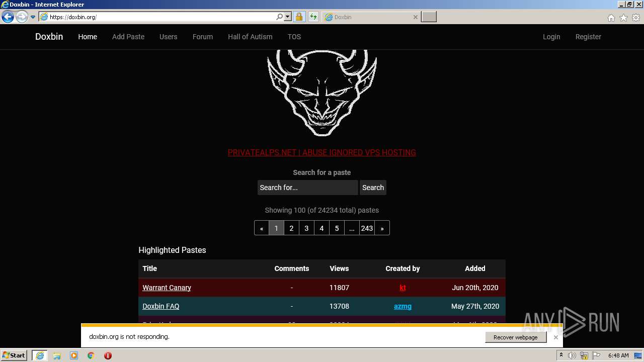The width and height of the screenshot is (644, 362).
Task: Click the Internet Explorer taskbar icon
Action: pyautogui.click(x=39, y=355)
